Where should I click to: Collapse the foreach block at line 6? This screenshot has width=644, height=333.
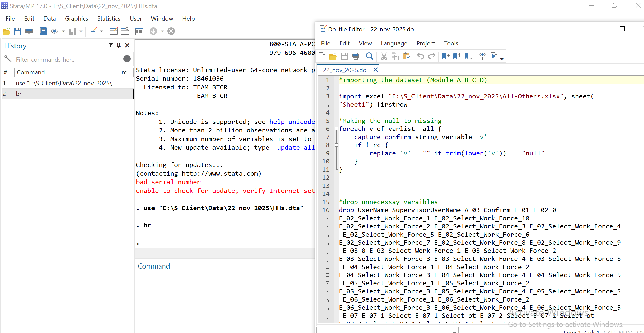336,129
